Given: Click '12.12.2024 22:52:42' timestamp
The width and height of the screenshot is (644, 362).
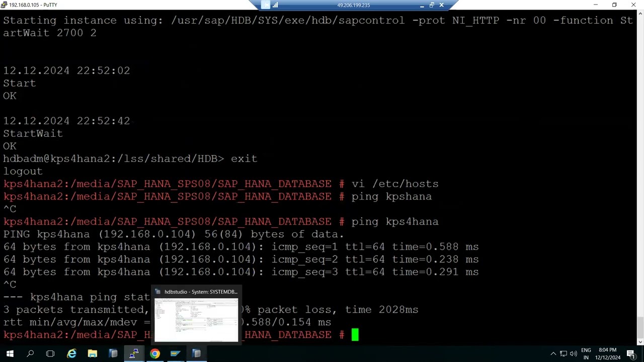Looking at the screenshot, I should click(66, 121).
